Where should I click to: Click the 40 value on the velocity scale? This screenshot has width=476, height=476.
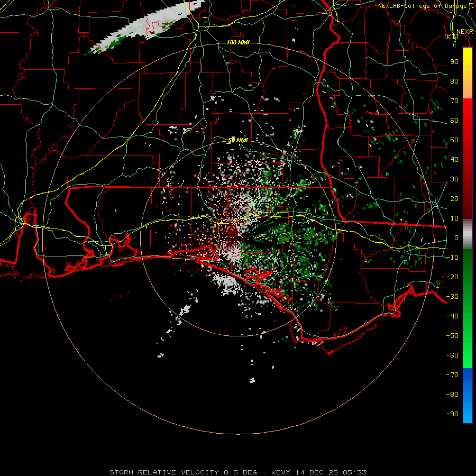(x=454, y=159)
